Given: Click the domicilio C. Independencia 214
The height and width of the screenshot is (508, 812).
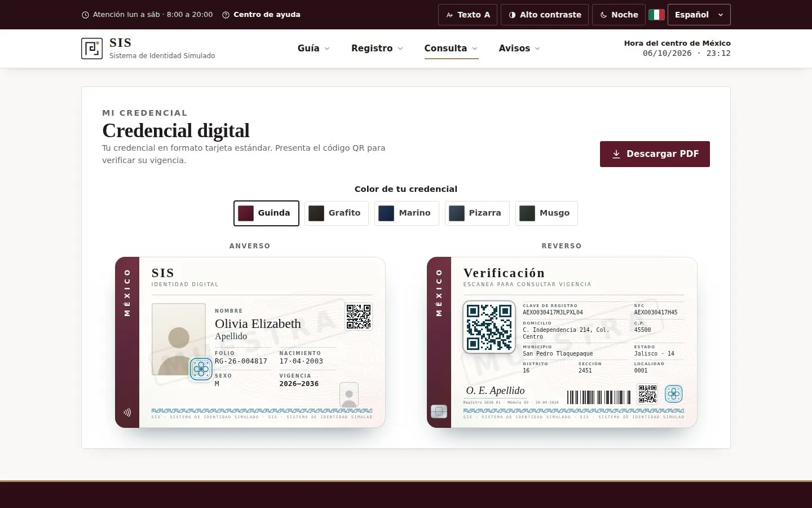Looking at the screenshot, I should pyautogui.click(x=566, y=333).
